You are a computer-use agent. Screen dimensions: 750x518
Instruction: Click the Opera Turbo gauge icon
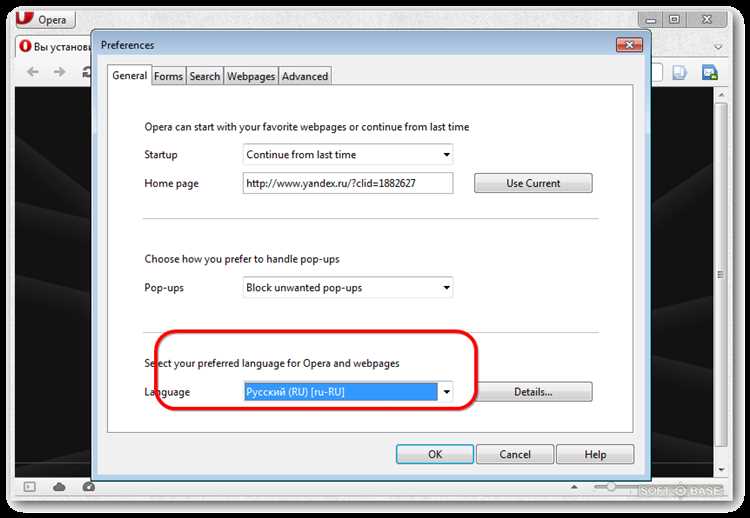88,487
